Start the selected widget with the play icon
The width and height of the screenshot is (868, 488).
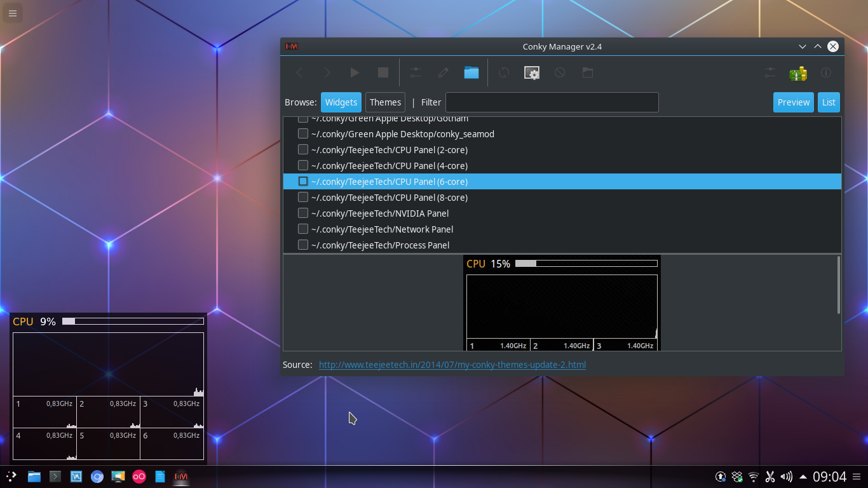[x=355, y=72]
